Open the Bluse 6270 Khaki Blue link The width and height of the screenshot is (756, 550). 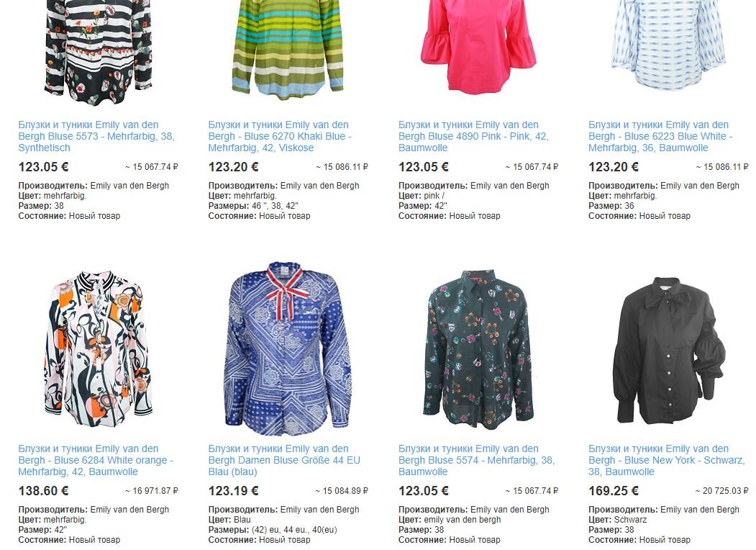pos(280,136)
